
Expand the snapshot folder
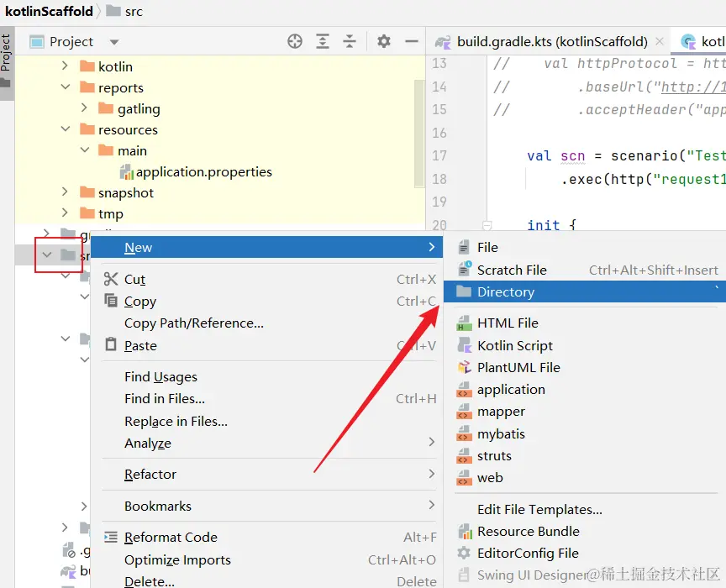point(66,192)
